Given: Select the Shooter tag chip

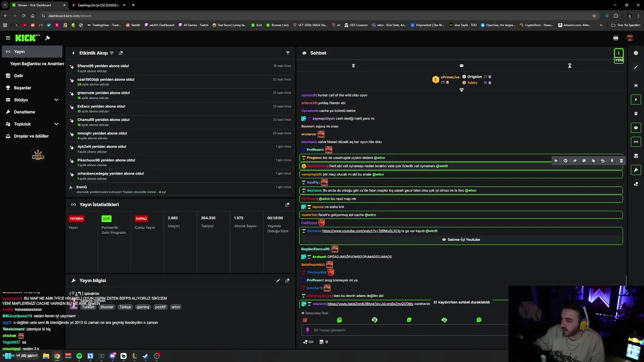Looking at the screenshot, I should pos(107,307).
